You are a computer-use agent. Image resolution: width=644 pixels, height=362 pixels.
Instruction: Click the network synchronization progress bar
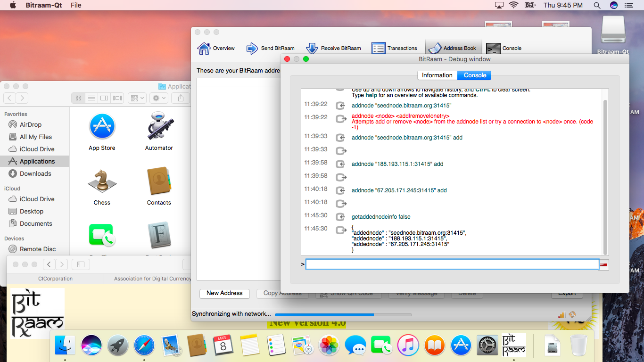pyautogui.click(x=343, y=314)
